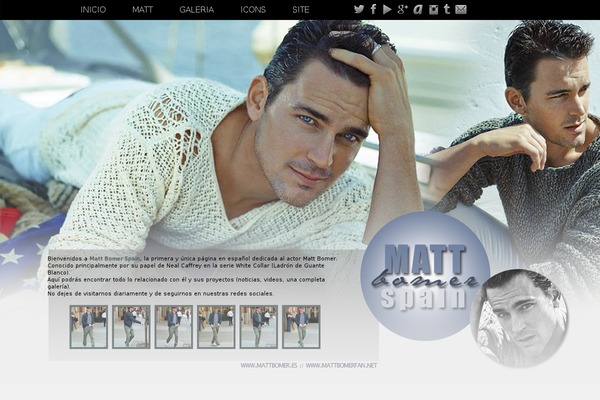
Task: Open the first street photo thumbnail
Action: 89,327
